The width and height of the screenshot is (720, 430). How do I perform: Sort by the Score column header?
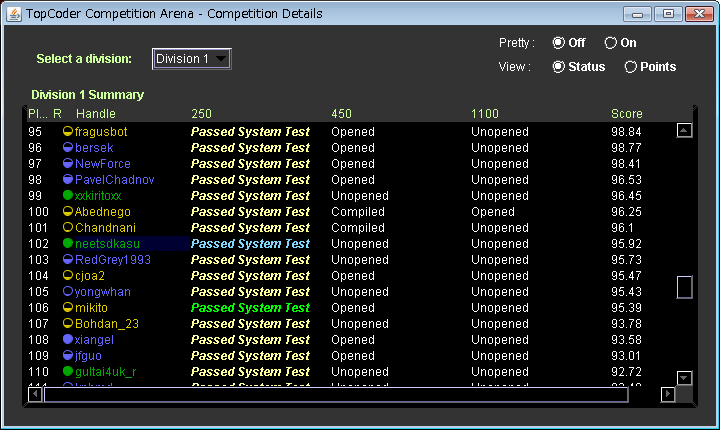(x=627, y=113)
